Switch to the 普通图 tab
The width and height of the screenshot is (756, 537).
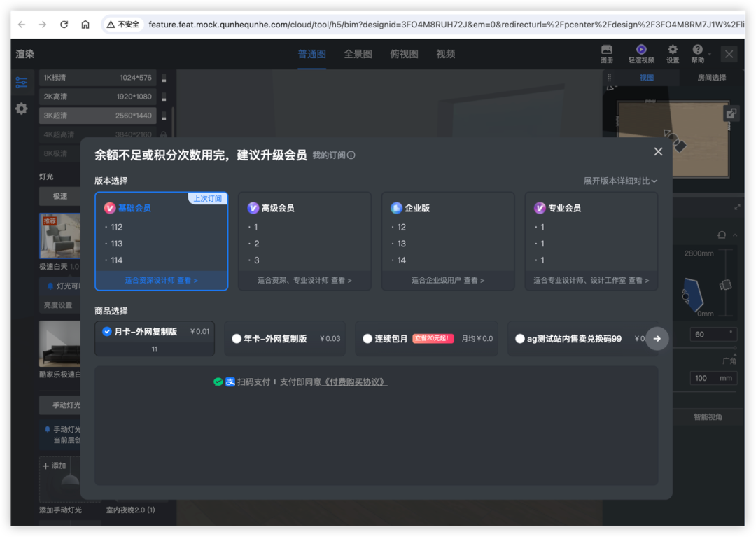tap(312, 54)
